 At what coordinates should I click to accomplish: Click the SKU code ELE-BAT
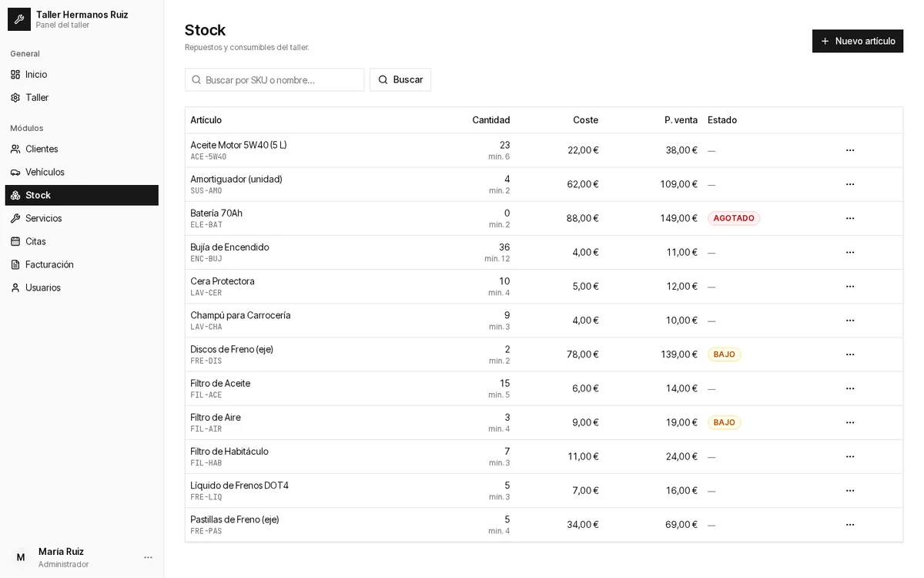coord(206,225)
